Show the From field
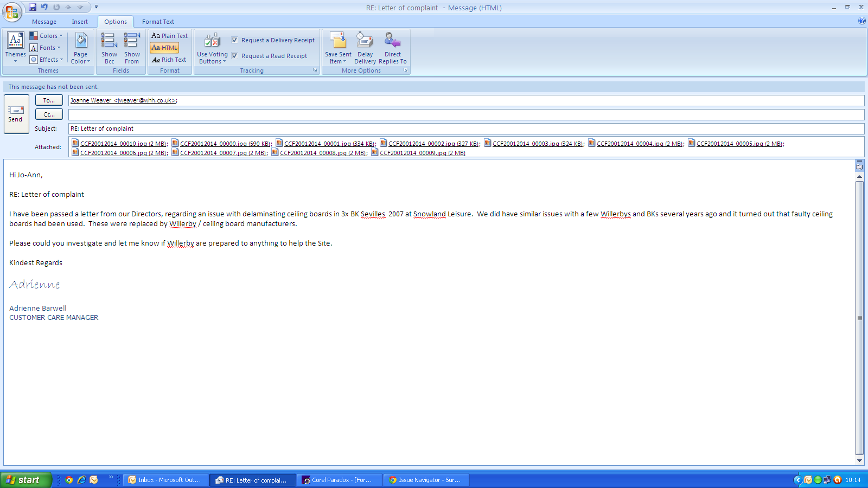Screen dimensions: 868x488 (x=132, y=47)
